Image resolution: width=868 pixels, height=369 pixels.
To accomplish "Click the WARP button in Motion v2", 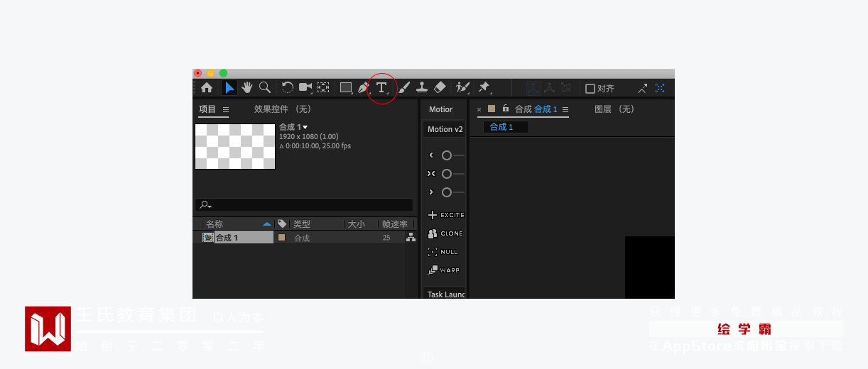I will click(x=444, y=270).
